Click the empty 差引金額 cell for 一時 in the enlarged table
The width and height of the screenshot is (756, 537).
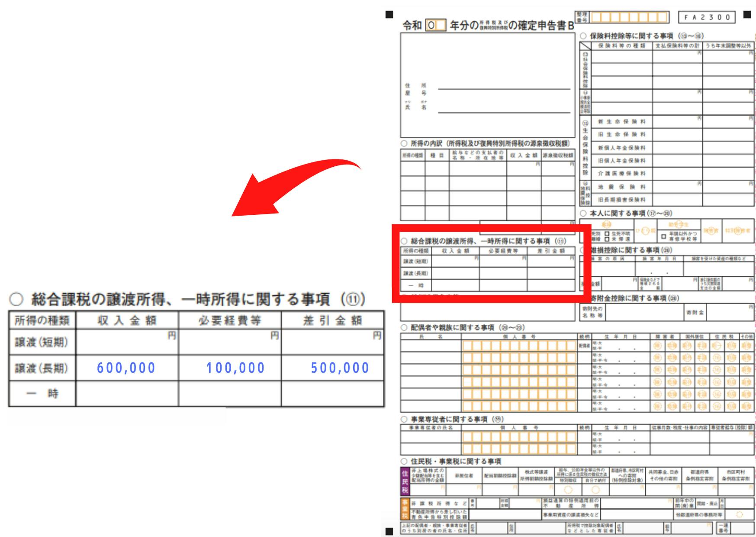[332, 394]
